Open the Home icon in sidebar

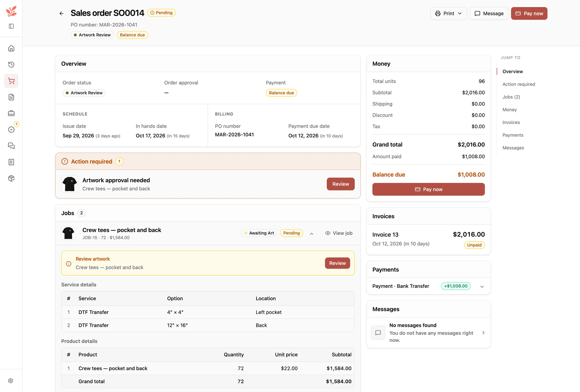(x=11, y=48)
